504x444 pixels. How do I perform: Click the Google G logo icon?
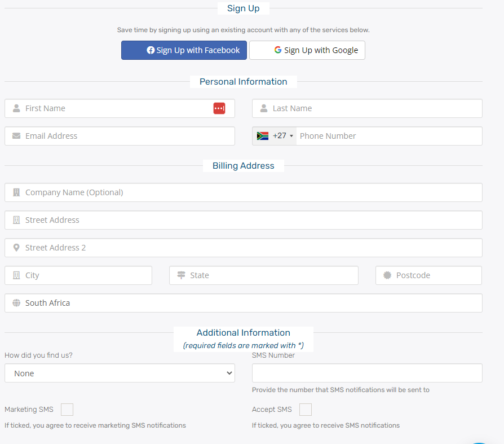click(x=278, y=50)
